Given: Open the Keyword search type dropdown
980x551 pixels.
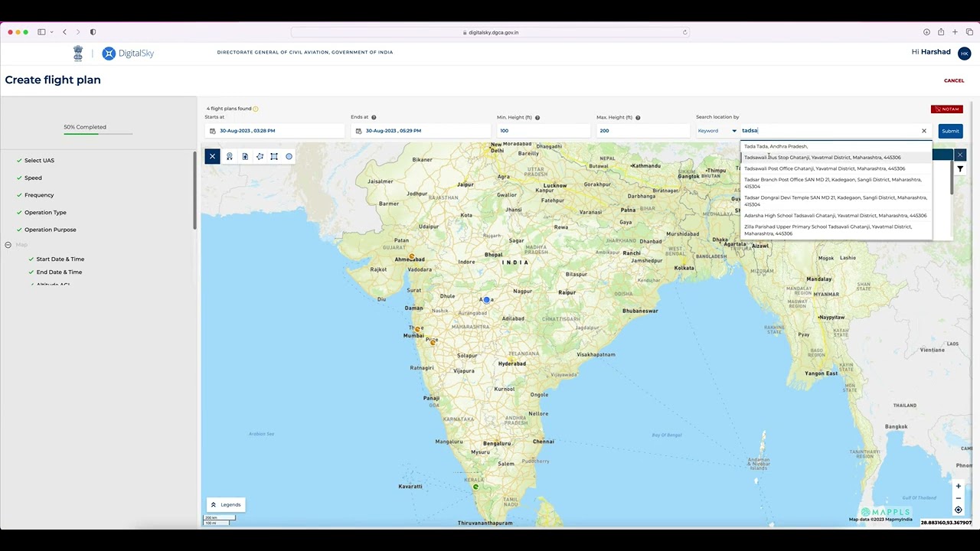Looking at the screenshot, I should click(x=717, y=131).
